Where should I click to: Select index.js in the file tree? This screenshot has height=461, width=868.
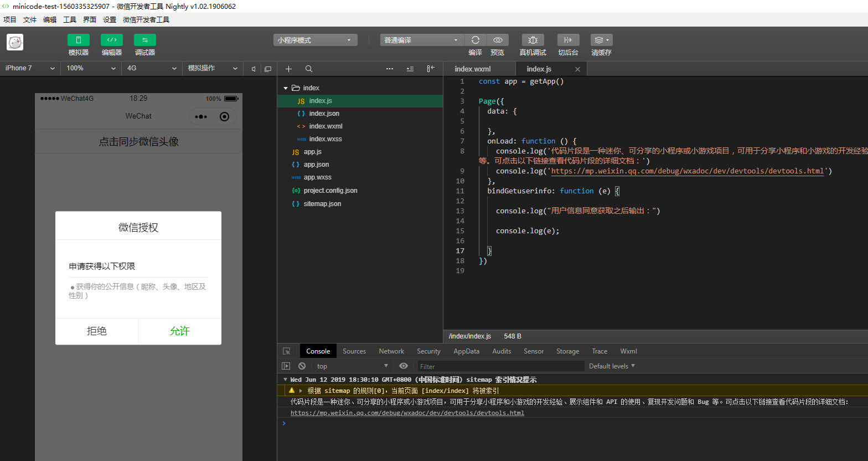360,101
